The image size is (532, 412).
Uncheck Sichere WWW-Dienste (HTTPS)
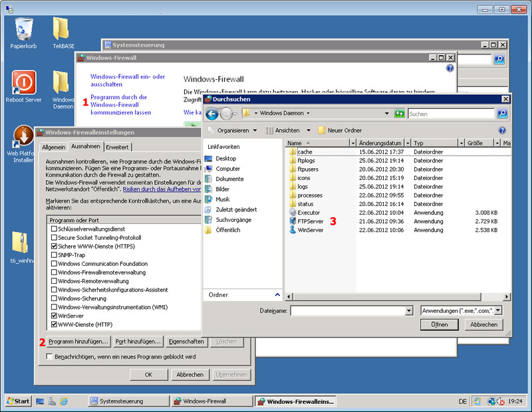click(x=54, y=246)
